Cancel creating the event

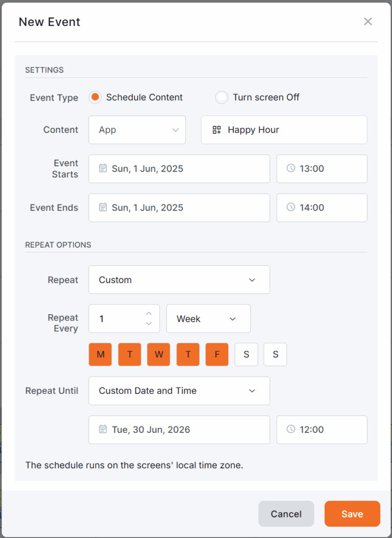[x=286, y=513]
